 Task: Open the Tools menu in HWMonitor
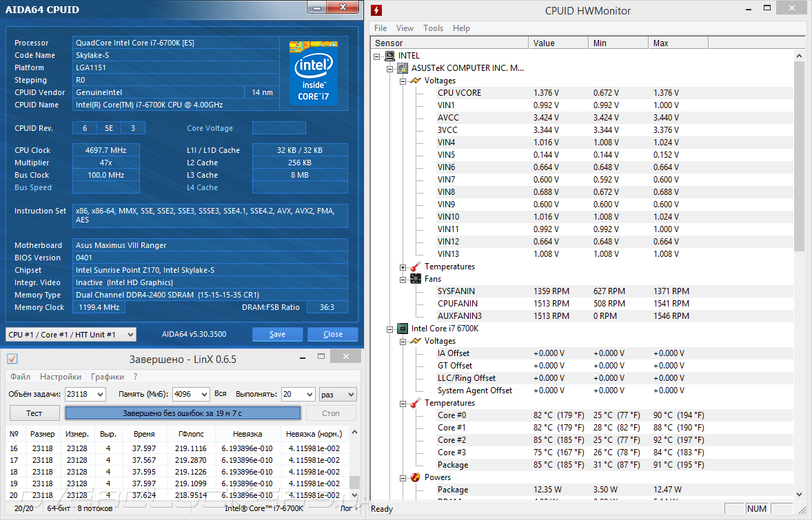coord(433,28)
